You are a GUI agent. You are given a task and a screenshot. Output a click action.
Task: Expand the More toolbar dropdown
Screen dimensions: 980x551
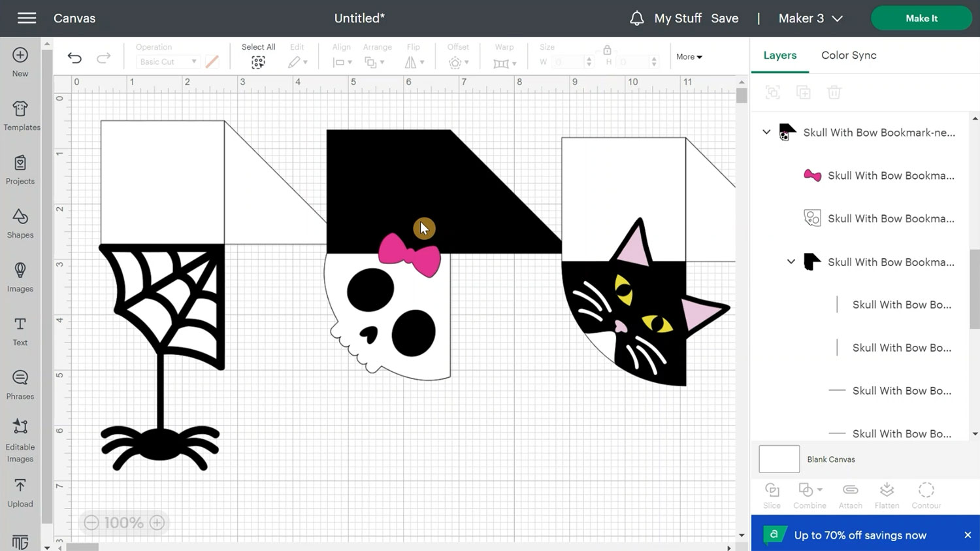tap(689, 57)
